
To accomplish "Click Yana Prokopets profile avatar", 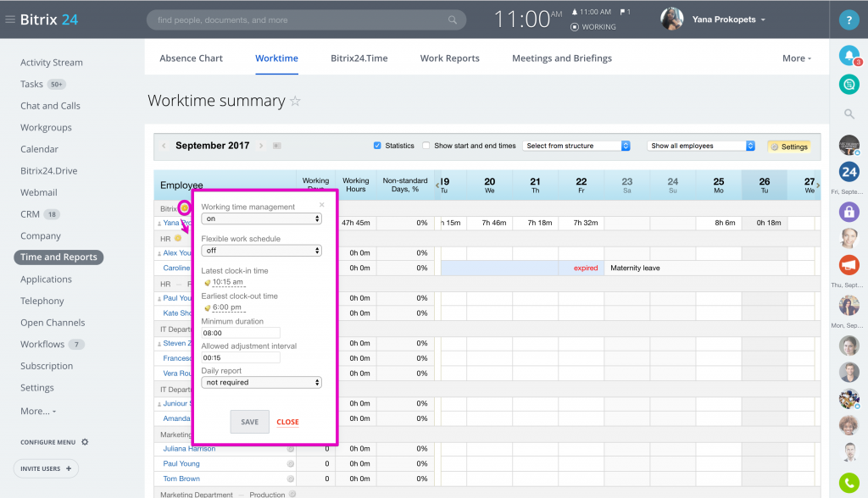I will point(671,19).
